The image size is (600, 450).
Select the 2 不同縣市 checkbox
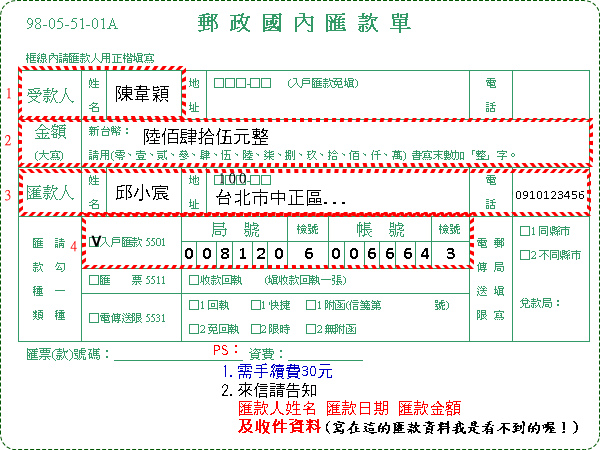pyautogui.click(x=525, y=255)
